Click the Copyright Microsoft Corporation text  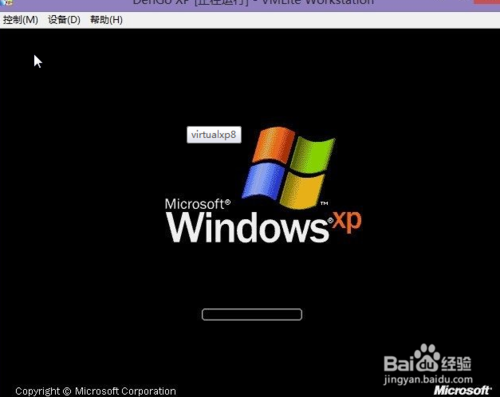(96, 391)
